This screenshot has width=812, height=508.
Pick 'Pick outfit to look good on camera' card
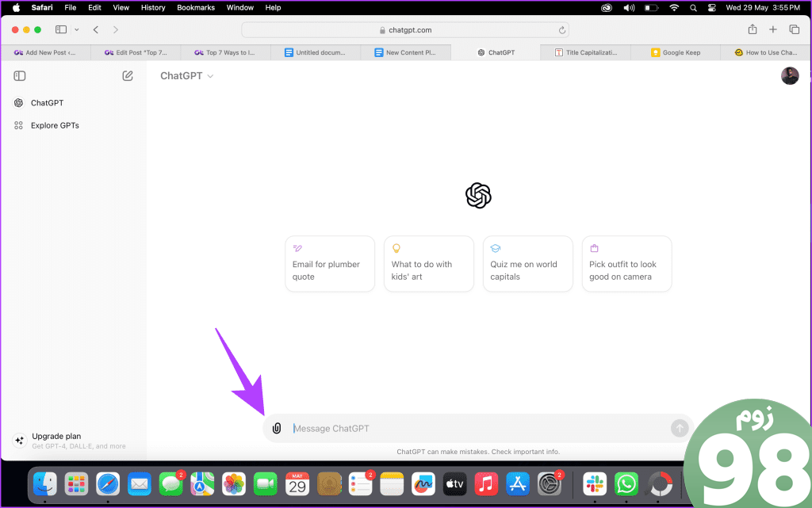626,264
